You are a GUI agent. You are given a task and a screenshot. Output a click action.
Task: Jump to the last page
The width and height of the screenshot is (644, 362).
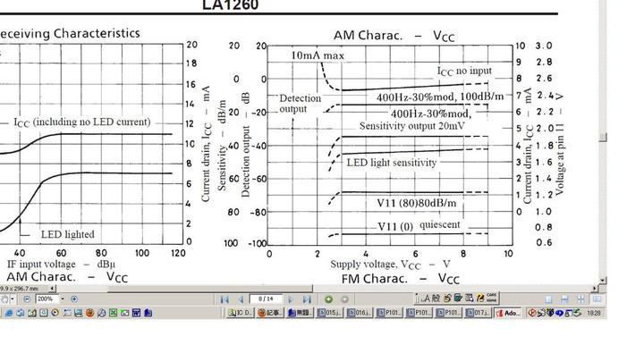click(x=307, y=299)
